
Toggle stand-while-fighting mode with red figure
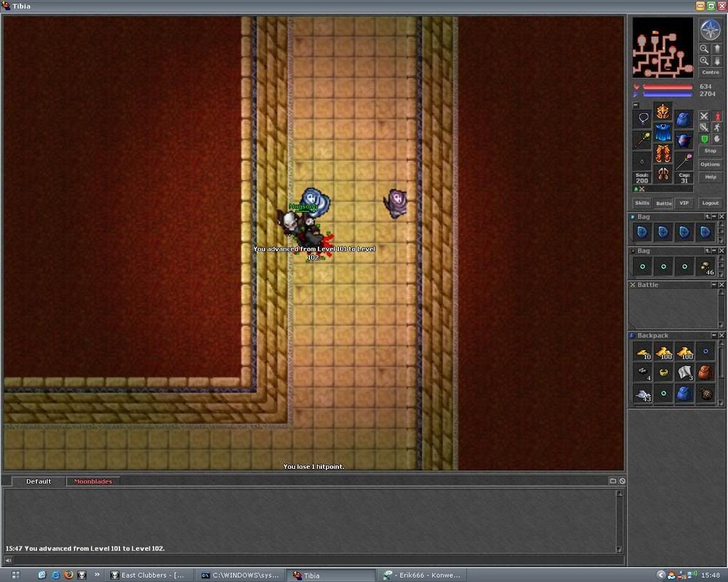pyautogui.click(x=717, y=116)
